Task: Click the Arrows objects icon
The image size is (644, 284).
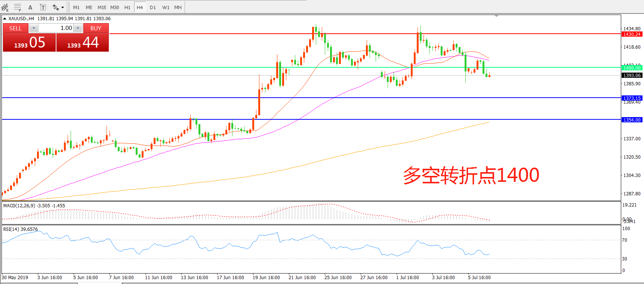Action: pyautogui.click(x=56, y=7)
